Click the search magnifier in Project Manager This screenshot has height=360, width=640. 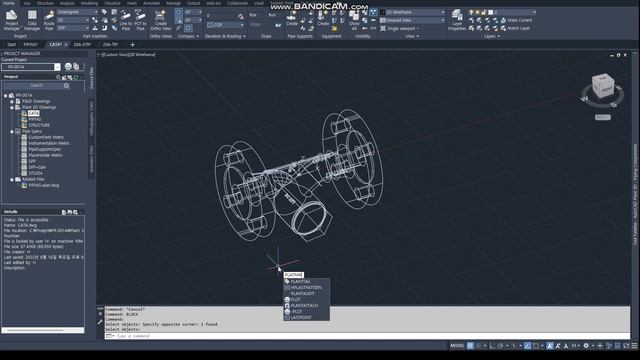coord(67,86)
